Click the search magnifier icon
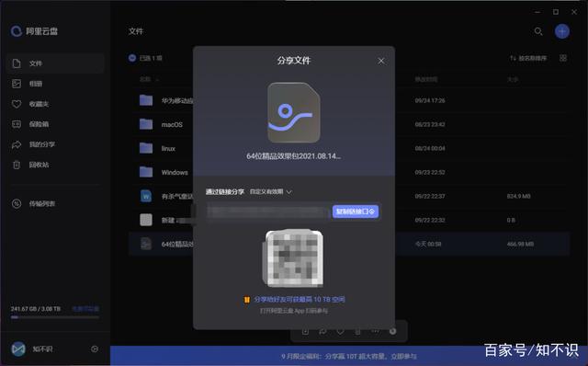The height and width of the screenshot is (366, 588). [x=538, y=31]
